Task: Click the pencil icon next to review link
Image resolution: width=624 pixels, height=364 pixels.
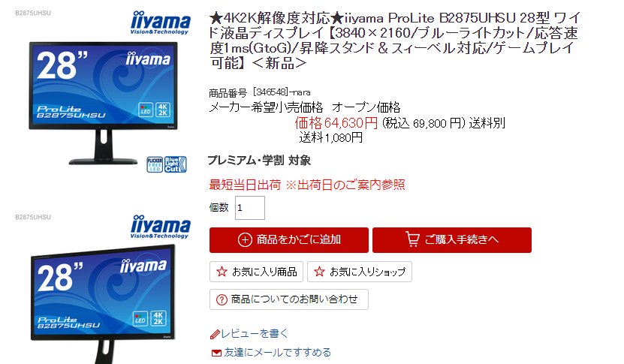Action: click(x=215, y=334)
